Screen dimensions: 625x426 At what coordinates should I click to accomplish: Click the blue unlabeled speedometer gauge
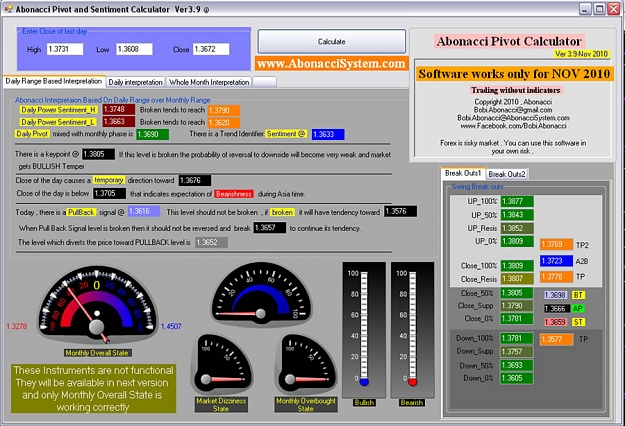[262, 293]
